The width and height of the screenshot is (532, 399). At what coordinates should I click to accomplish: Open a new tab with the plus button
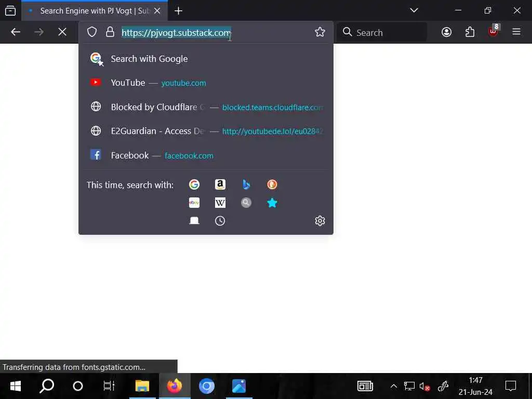[179, 11]
